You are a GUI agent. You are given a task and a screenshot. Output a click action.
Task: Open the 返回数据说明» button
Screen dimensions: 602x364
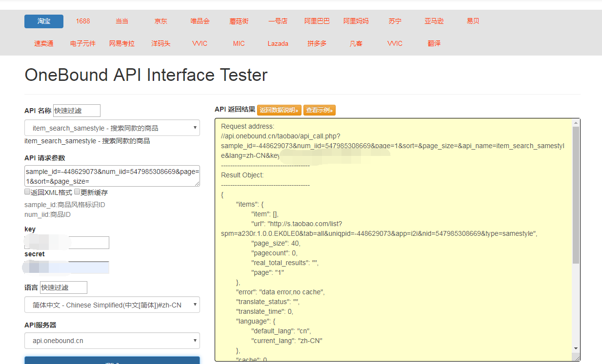[280, 110]
